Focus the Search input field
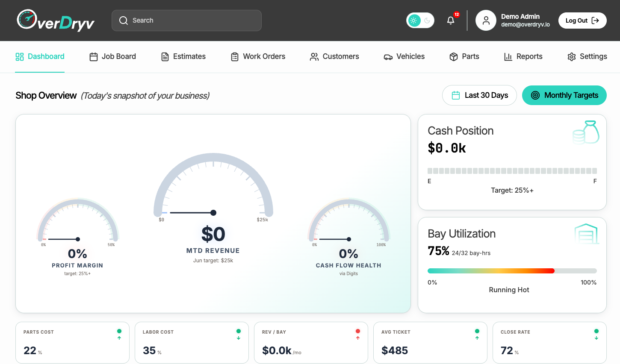This screenshot has width=620, height=364. (x=186, y=21)
